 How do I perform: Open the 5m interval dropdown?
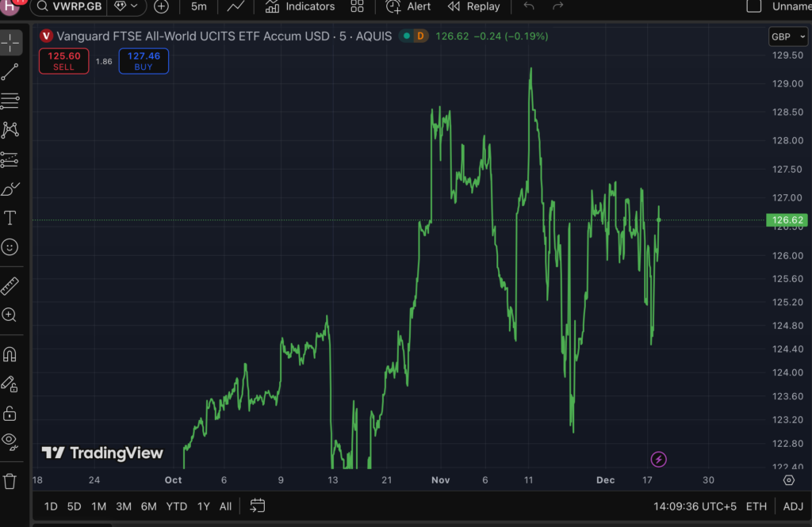[199, 7]
